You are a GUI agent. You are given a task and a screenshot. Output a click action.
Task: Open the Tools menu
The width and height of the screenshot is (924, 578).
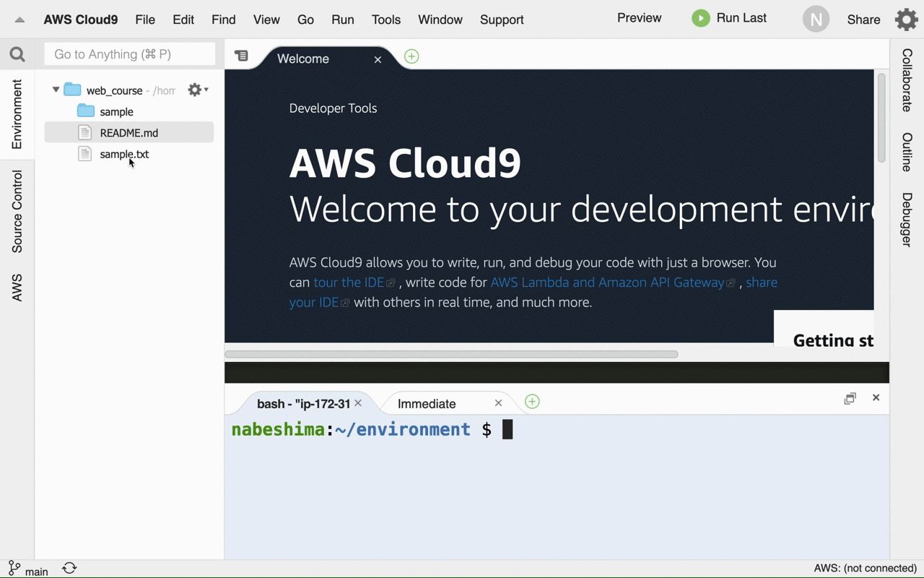386,20
